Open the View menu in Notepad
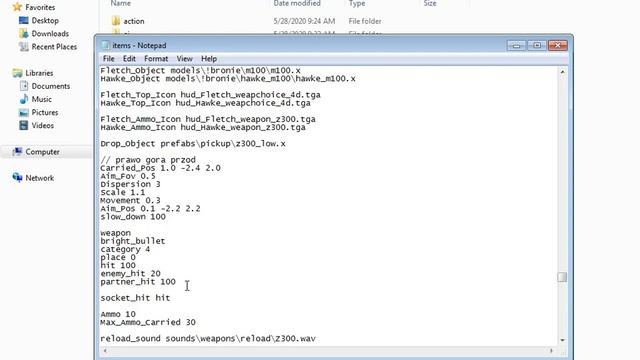This screenshot has width=640, height=360. coord(184,59)
